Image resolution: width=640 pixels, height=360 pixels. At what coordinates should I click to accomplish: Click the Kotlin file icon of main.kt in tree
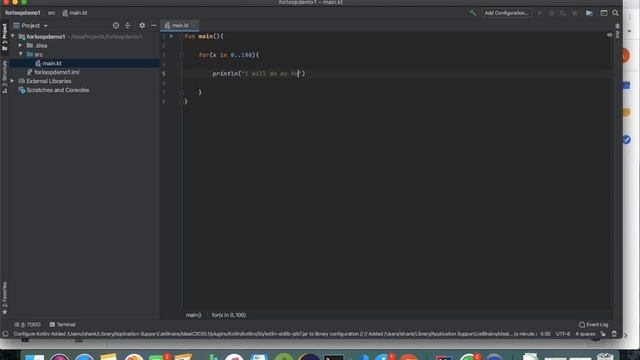coord(38,63)
